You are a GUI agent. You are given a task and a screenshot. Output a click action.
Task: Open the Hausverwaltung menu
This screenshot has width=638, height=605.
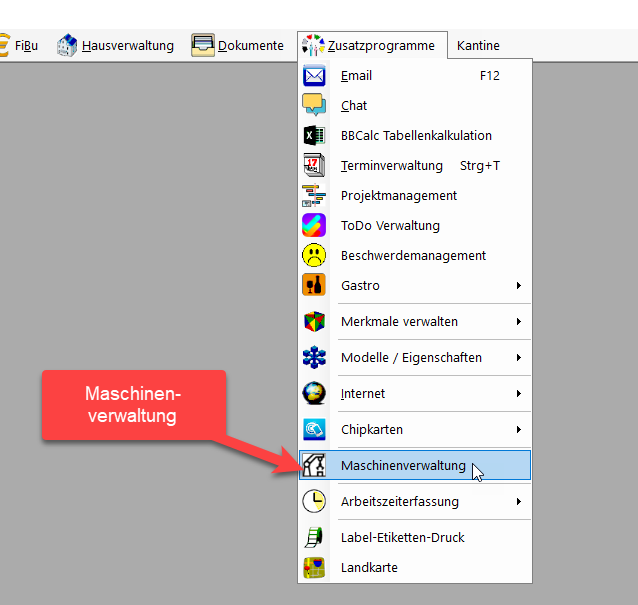click(127, 46)
